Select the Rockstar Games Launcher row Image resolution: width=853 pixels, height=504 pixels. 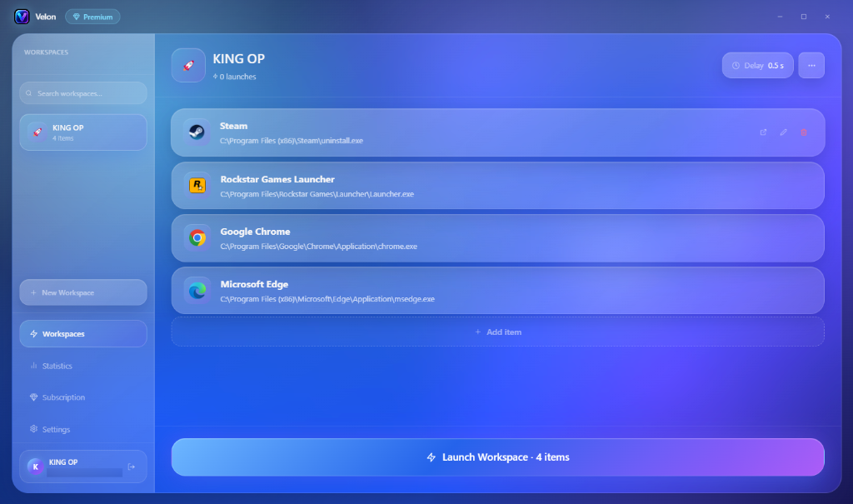coord(498,186)
